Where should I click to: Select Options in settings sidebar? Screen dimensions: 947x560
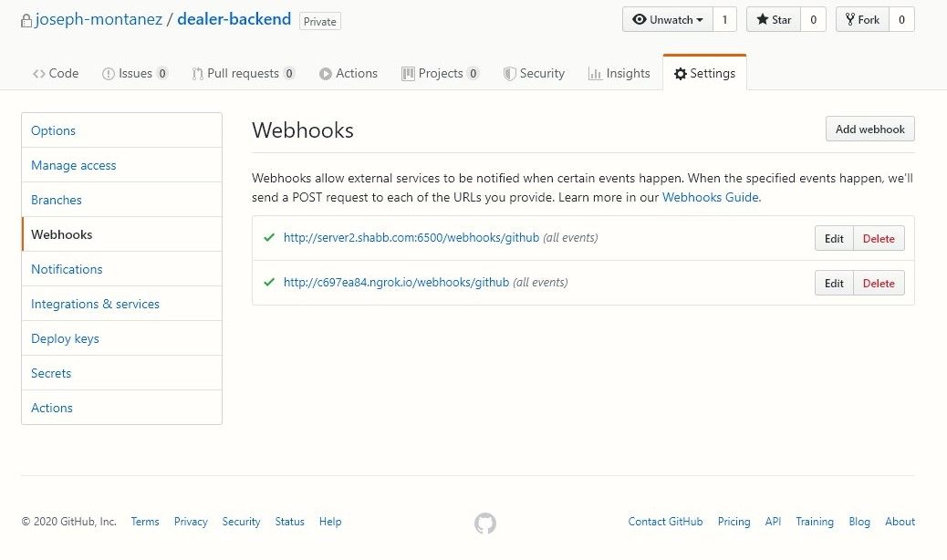tap(121, 130)
